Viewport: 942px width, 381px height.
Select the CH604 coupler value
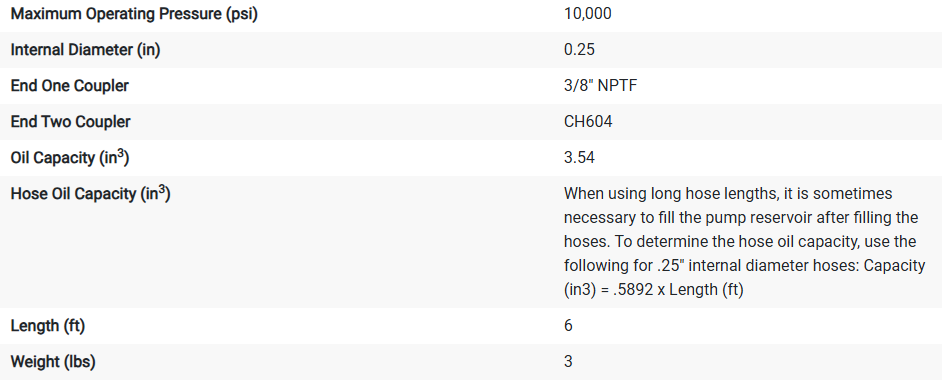click(x=588, y=122)
